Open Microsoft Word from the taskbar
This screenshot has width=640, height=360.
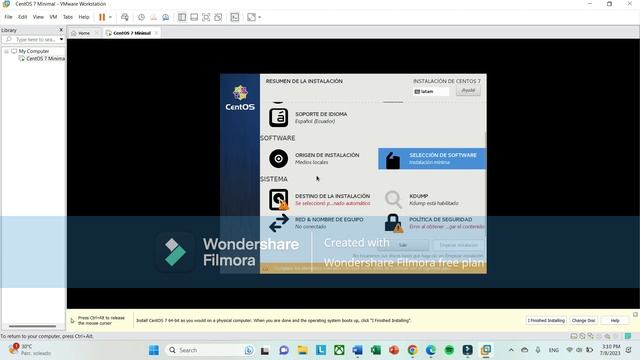tap(358, 350)
